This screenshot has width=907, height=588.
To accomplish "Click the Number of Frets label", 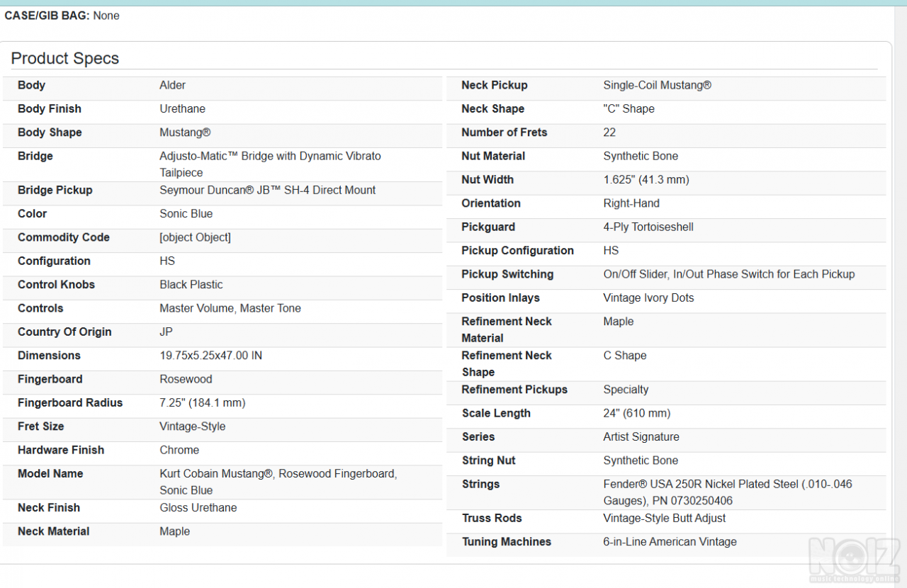I will coord(504,133).
